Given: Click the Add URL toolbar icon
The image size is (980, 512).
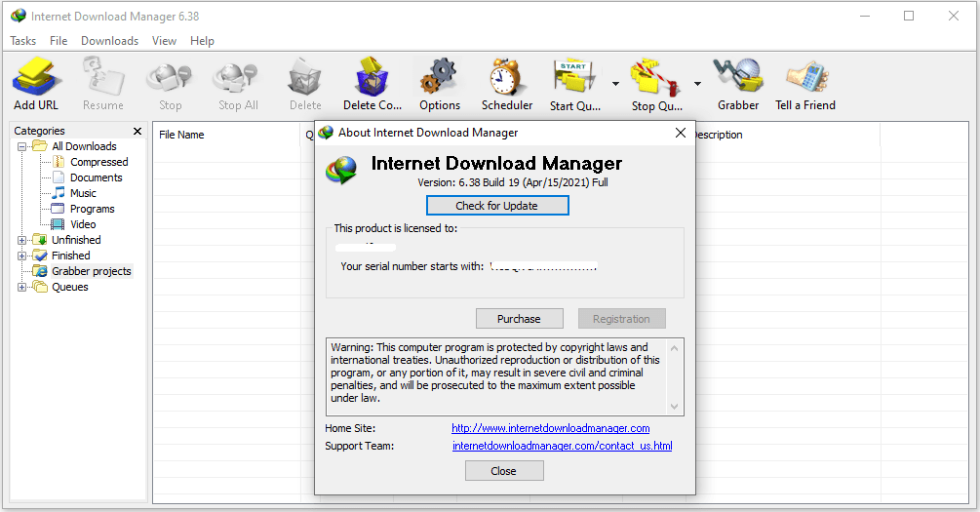Looking at the screenshot, I should point(36,84).
